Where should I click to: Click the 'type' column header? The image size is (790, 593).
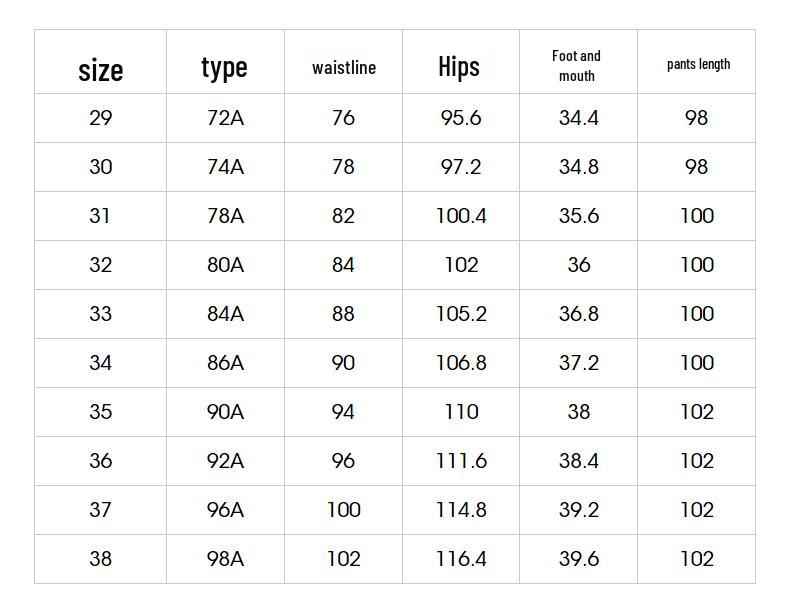(x=224, y=67)
